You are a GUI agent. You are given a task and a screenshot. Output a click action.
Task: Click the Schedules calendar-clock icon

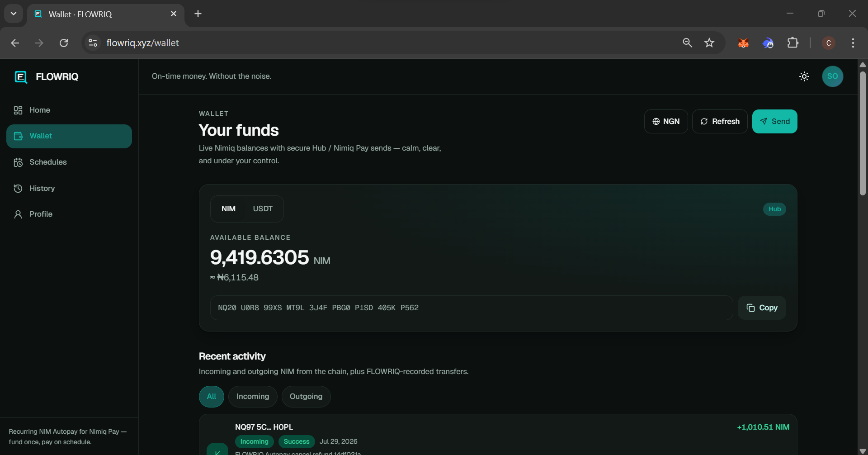click(18, 162)
